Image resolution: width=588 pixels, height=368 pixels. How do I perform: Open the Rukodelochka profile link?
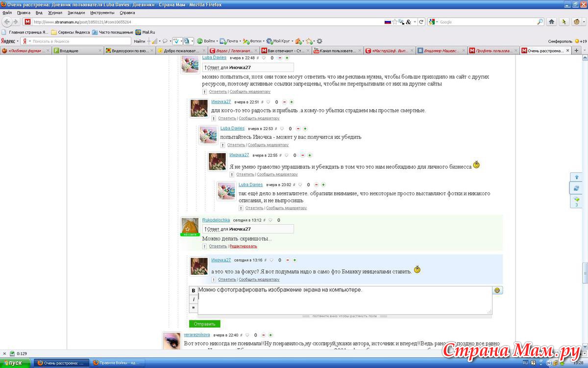click(x=216, y=220)
